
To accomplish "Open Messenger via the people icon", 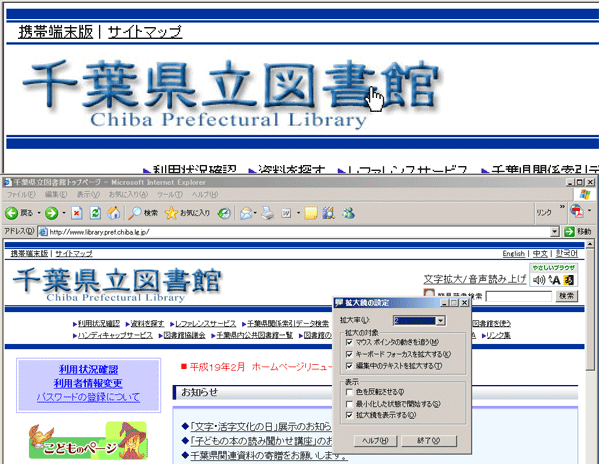I will [x=348, y=213].
